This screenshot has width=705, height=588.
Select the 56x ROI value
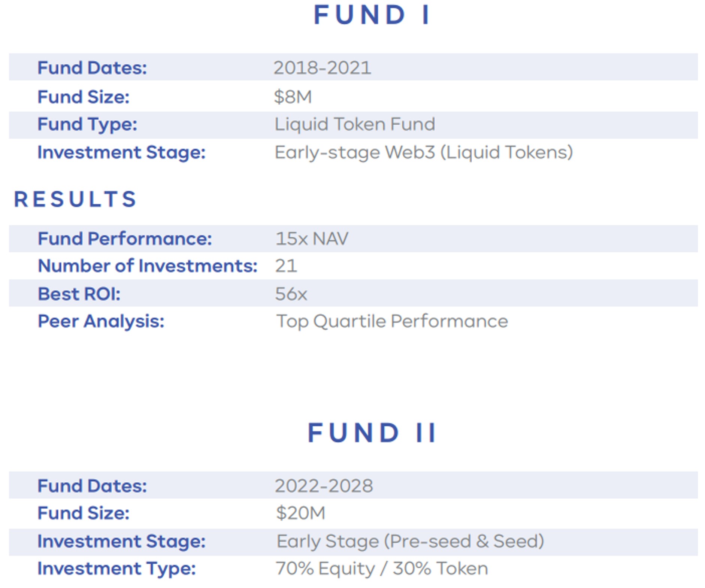pyautogui.click(x=291, y=294)
